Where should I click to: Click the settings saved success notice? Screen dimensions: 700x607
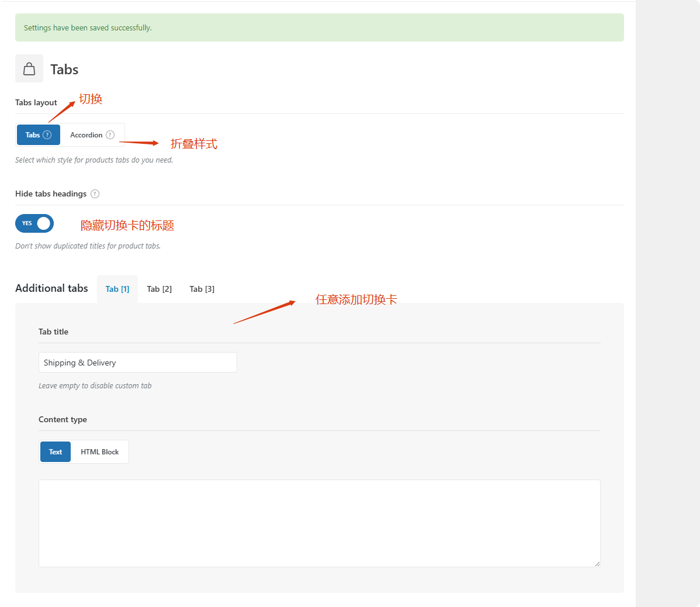[x=319, y=27]
